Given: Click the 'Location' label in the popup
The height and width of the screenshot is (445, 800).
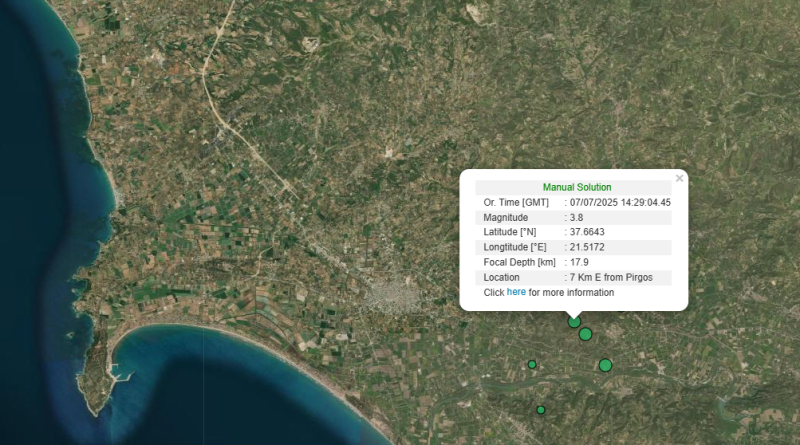Looking at the screenshot, I should 502,278.
